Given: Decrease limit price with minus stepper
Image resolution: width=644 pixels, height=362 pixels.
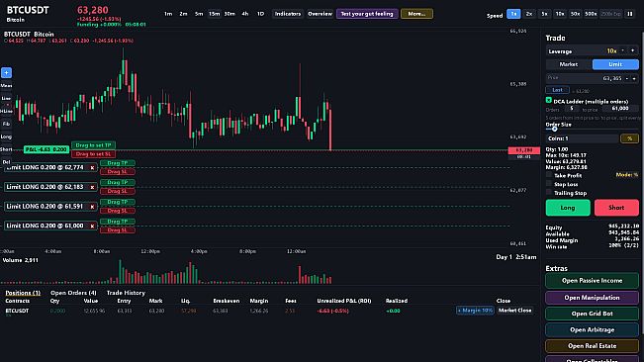Looking at the screenshot, I should pyautogui.click(x=627, y=78).
